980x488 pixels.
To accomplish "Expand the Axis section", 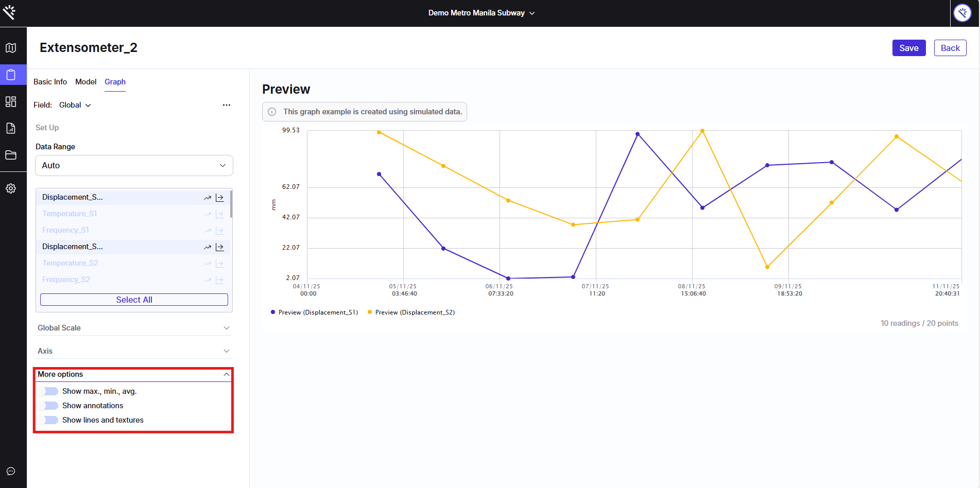I will click(134, 351).
